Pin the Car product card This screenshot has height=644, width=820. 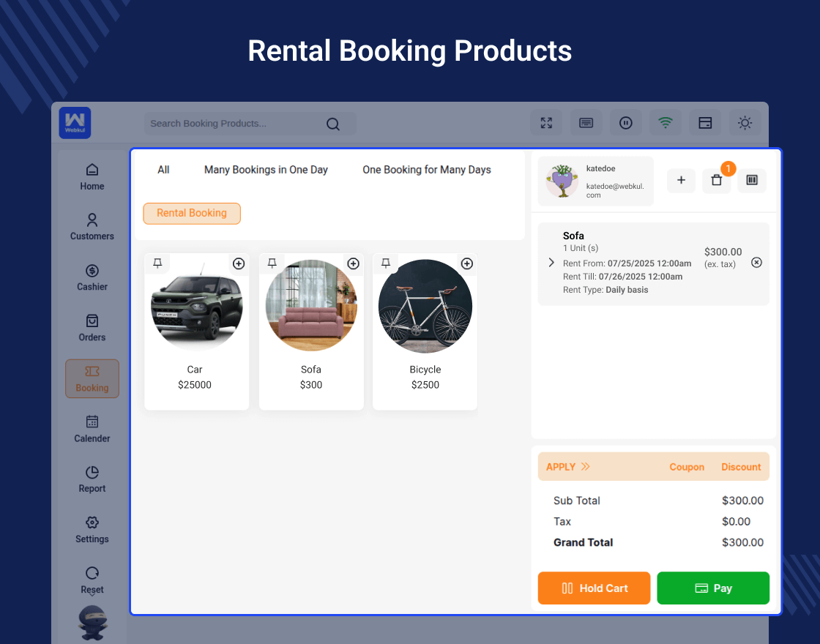click(x=157, y=263)
